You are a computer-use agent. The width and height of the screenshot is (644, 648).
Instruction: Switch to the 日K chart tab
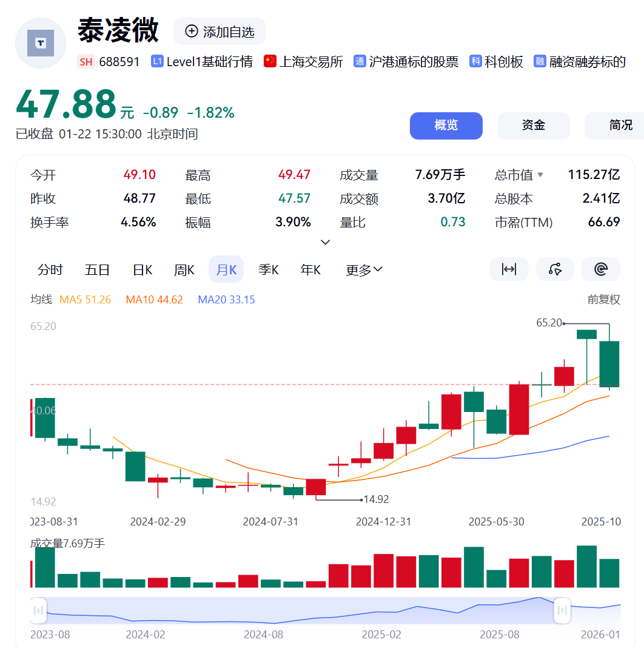143,270
